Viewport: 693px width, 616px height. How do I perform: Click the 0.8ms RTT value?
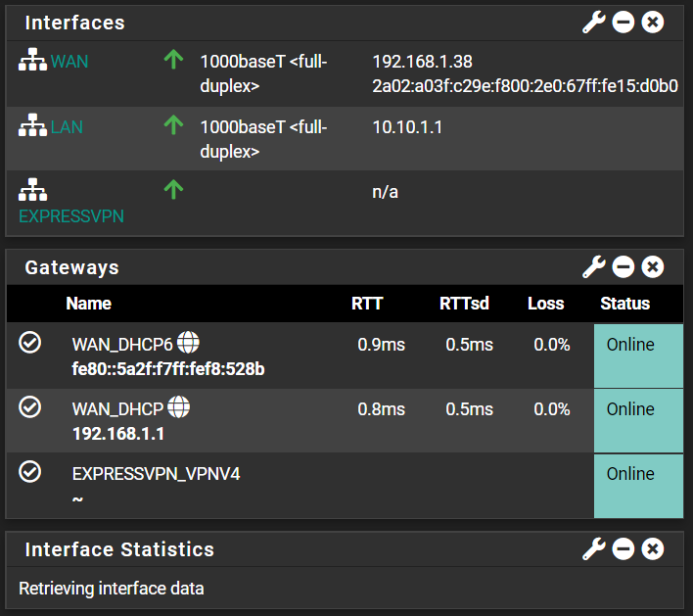(382, 409)
